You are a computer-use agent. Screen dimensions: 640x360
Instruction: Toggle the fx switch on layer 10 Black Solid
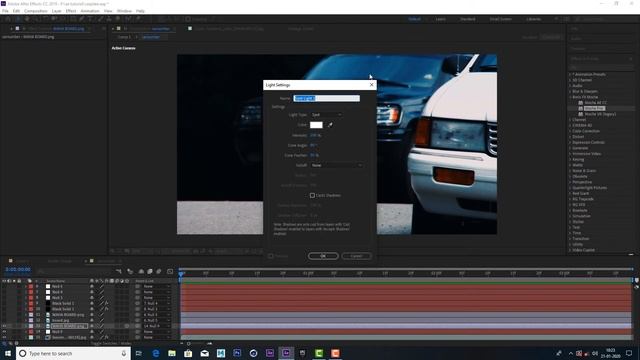coord(107,309)
